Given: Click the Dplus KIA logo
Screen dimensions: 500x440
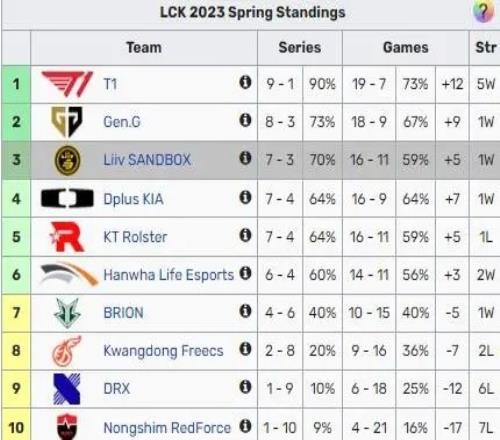Looking at the screenshot, I should pos(67,198).
